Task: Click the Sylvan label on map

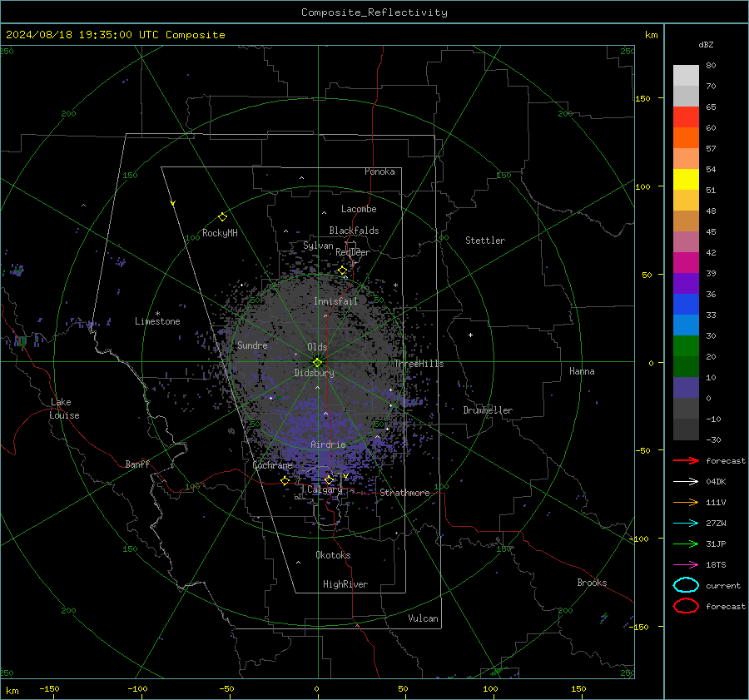Action: [x=318, y=246]
